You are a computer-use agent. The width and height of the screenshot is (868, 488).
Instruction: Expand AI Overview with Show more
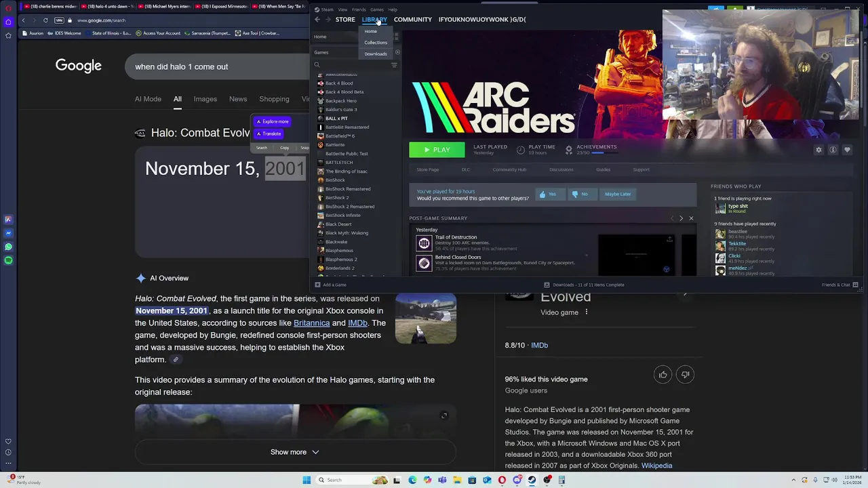point(295,452)
